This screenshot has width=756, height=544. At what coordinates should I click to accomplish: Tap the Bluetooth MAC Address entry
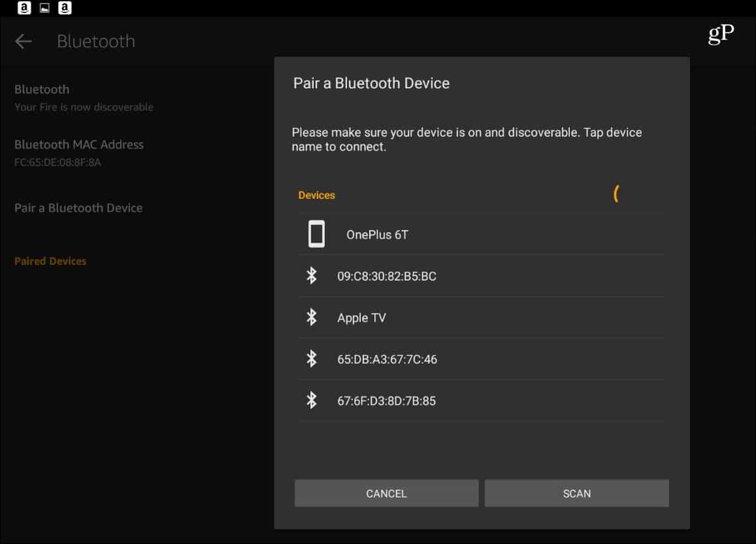pyautogui.click(x=79, y=153)
